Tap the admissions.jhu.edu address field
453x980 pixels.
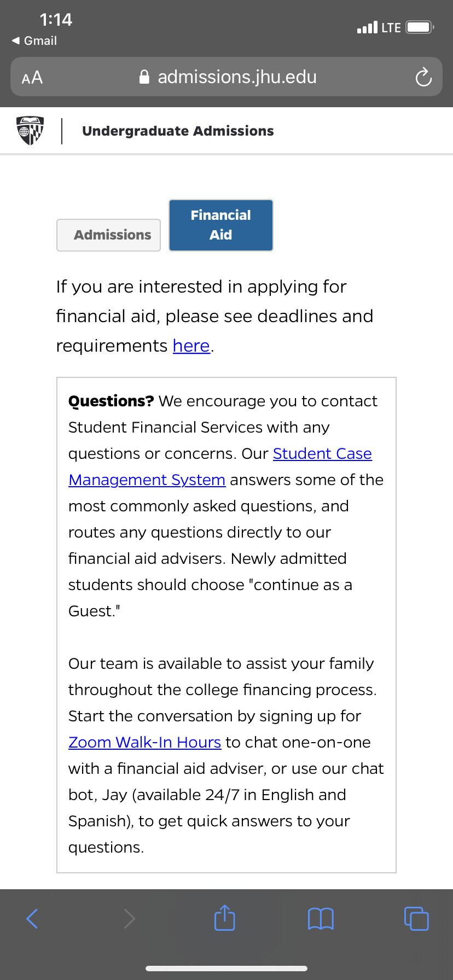coord(237,77)
